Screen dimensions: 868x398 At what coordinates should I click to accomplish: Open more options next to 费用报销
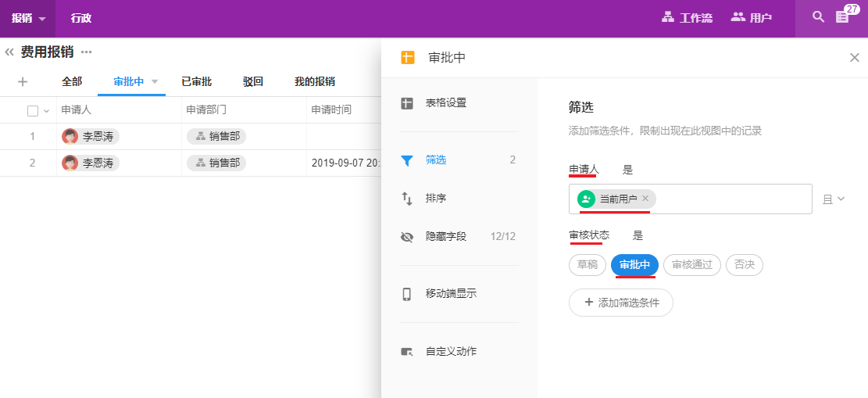(x=87, y=52)
